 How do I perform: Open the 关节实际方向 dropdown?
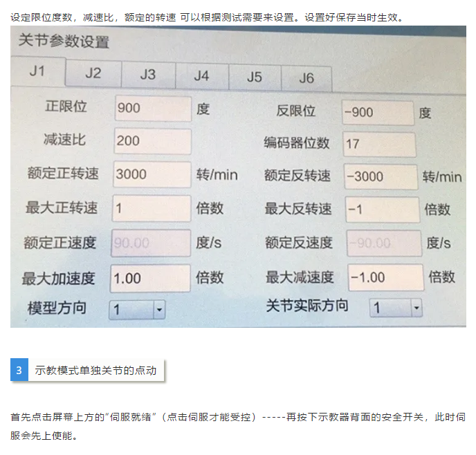point(396,308)
